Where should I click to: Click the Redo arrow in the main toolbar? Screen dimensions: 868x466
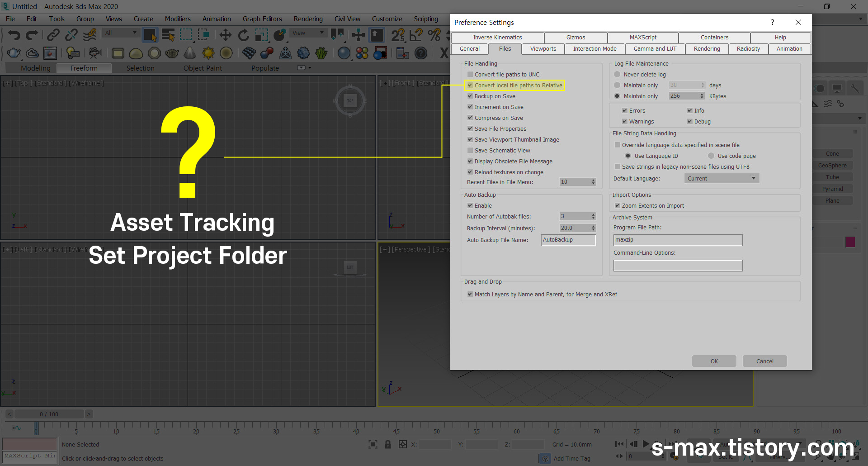pyautogui.click(x=32, y=35)
